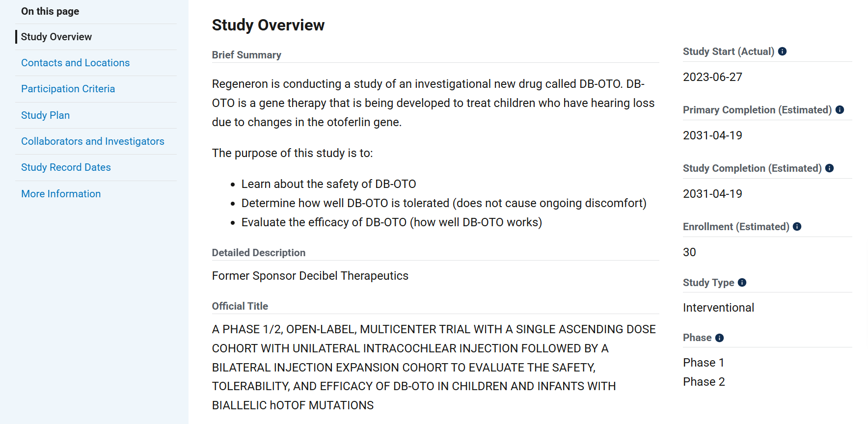The image size is (868, 424).
Task: Open the Study Plan section link
Action: [x=45, y=115]
